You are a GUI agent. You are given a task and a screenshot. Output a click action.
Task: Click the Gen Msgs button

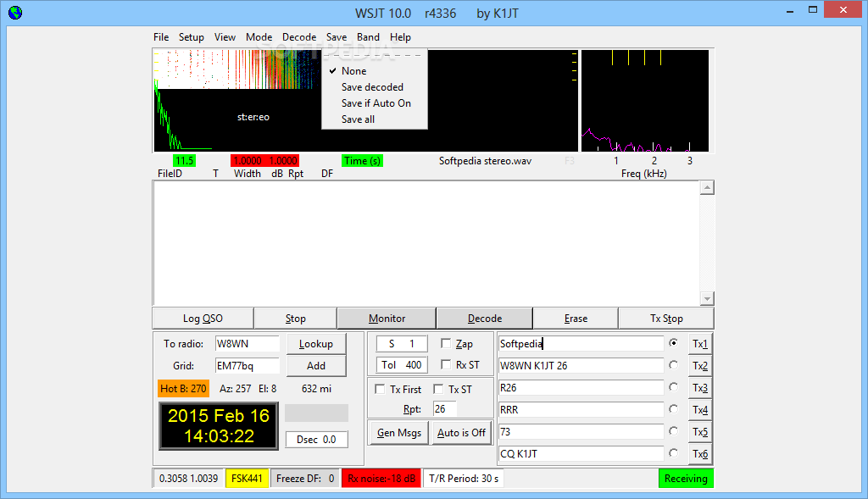(x=398, y=433)
